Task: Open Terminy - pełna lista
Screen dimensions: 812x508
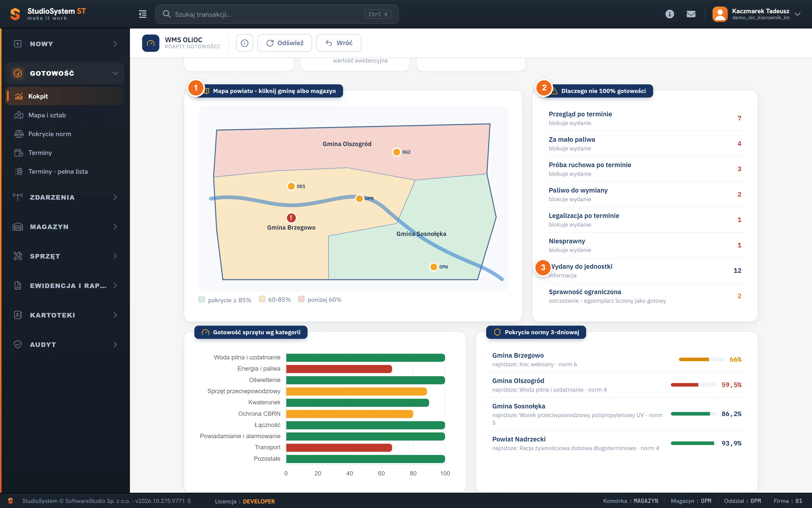Action: coord(65,172)
